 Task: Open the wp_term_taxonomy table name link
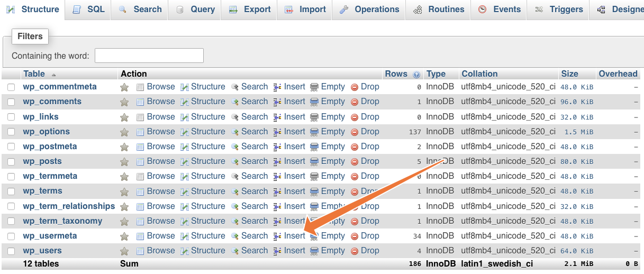(62, 221)
